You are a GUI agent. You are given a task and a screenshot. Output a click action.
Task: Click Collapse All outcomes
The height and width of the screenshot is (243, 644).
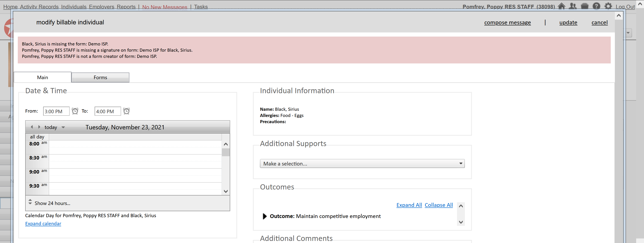point(438,205)
